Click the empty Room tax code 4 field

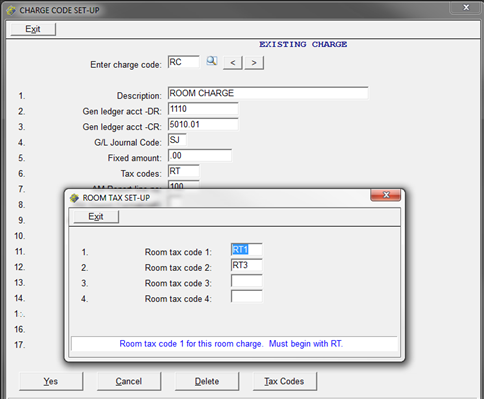point(246,296)
